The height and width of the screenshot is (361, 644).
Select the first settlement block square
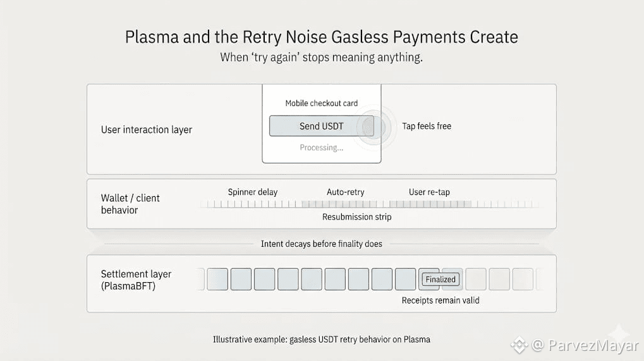point(217,279)
